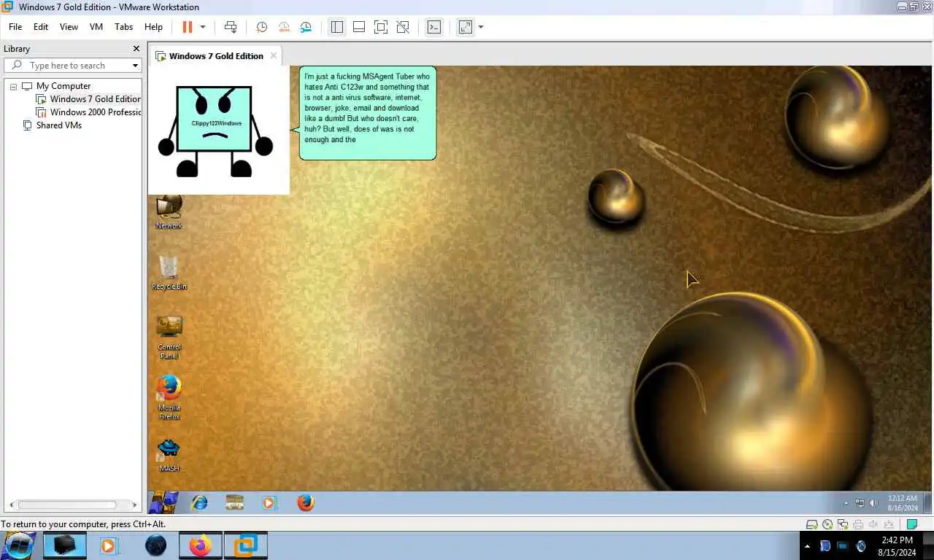The image size is (934, 560).
Task: Open the snapshot manager
Action: tap(306, 27)
